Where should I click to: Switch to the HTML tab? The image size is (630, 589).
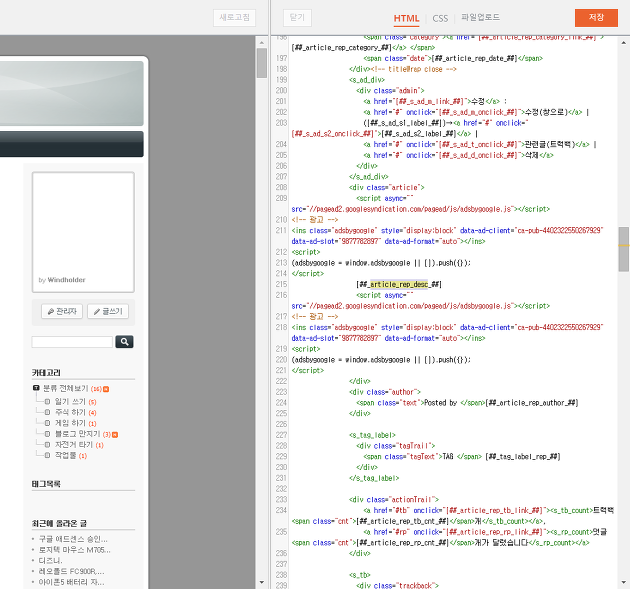pos(406,18)
